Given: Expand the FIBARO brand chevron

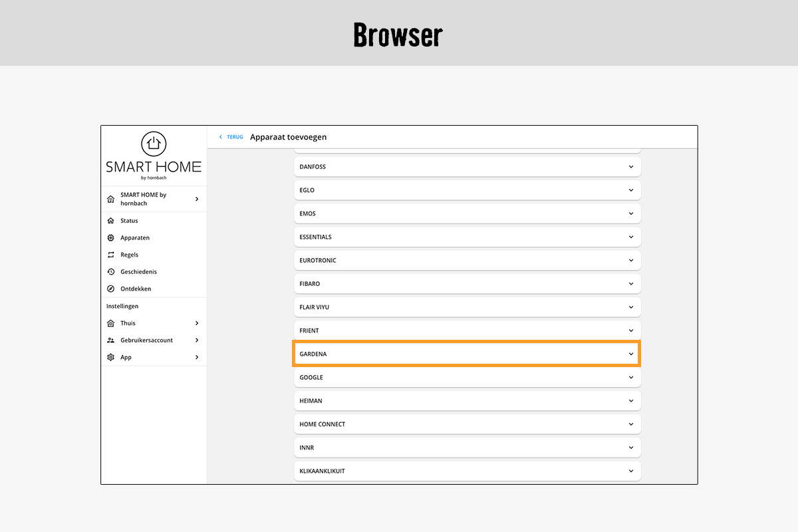Looking at the screenshot, I should coord(631,284).
